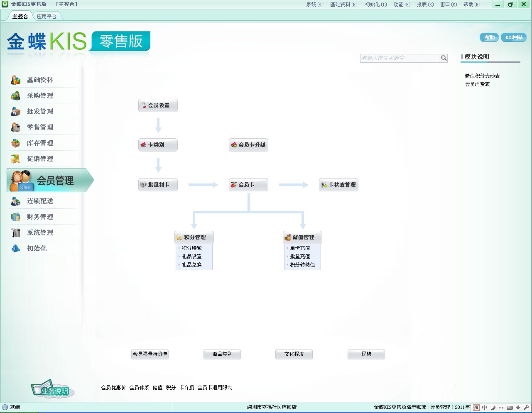Screen dimensions: 532x413
Task: Open 会员卡升级 flow node
Action: [248, 145]
